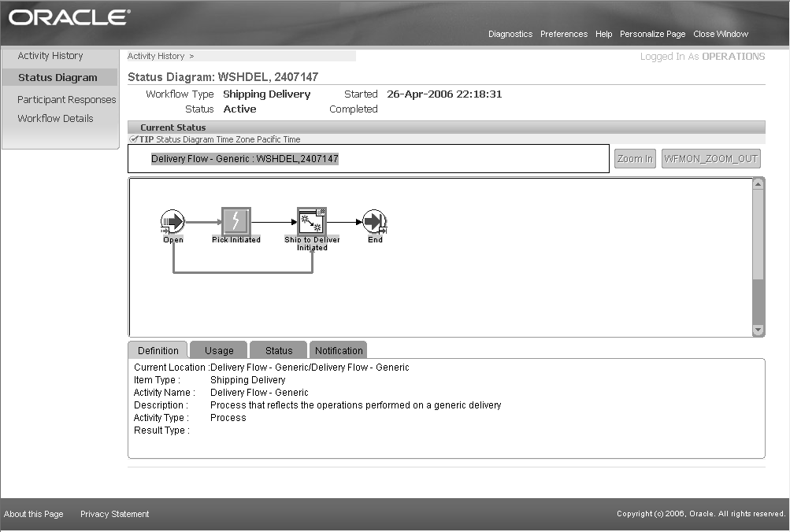Click the Pick Initiated label
Image resolution: width=790 pixels, height=532 pixels.
click(x=236, y=239)
